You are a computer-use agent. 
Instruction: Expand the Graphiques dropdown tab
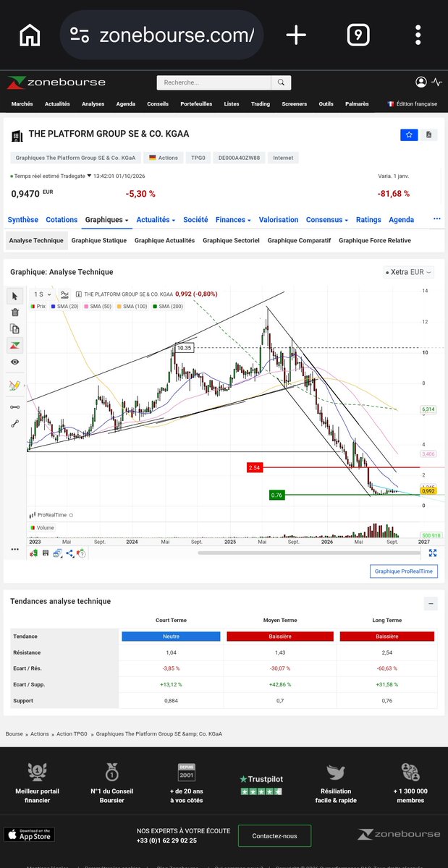(x=106, y=220)
